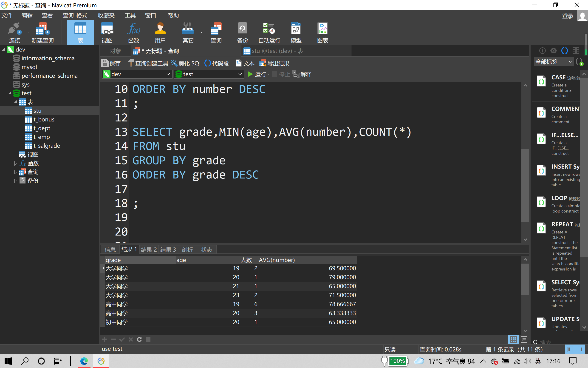
Task: Click the volume icon in system tray
Action: pyautogui.click(x=526, y=361)
